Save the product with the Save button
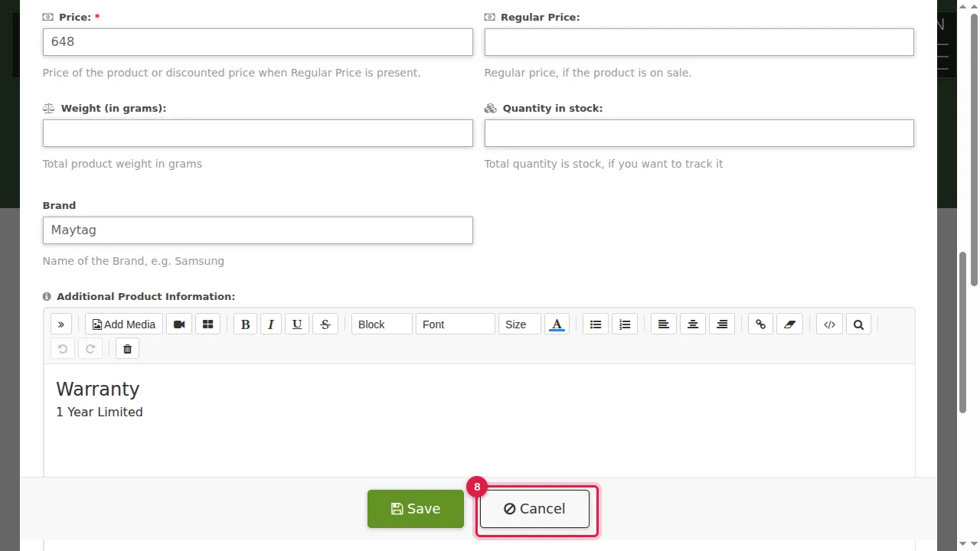Image resolution: width=980 pixels, height=551 pixels. click(416, 509)
